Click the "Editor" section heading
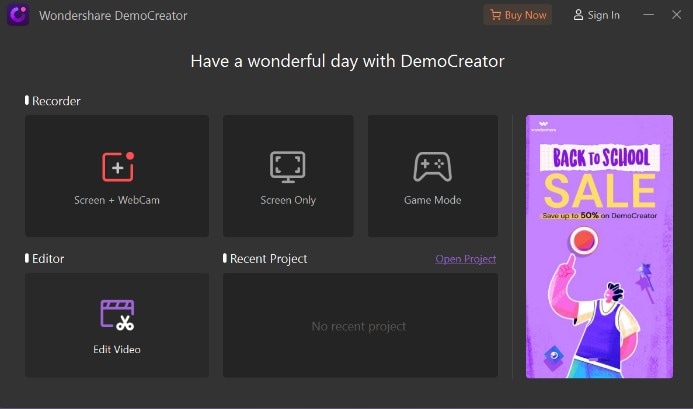Viewport: 693px width, 409px height. point(48,259)
